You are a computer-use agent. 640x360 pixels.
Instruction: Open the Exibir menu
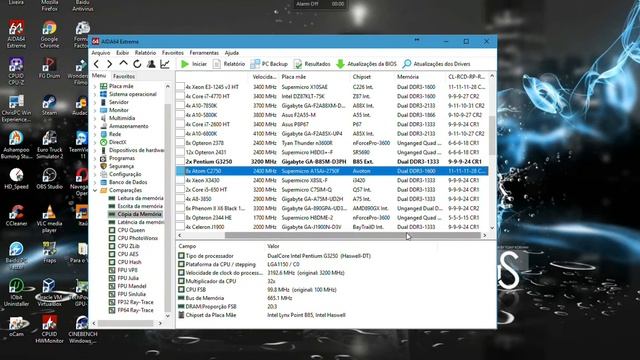click(x=122, y=53)
